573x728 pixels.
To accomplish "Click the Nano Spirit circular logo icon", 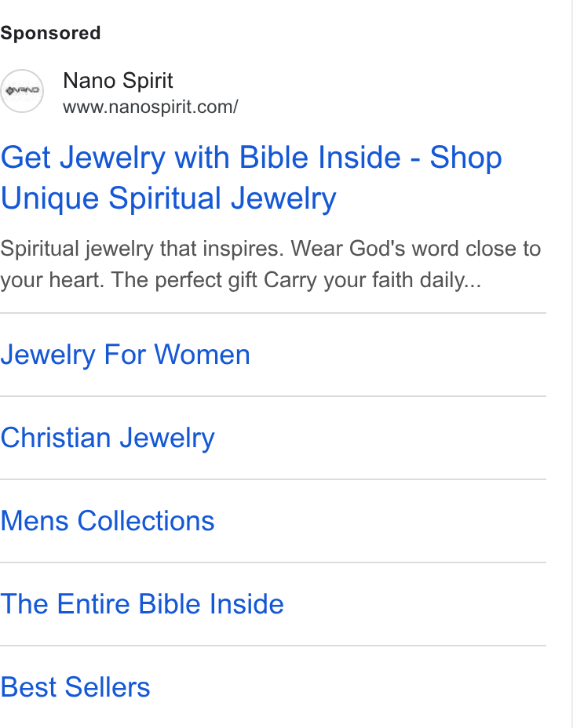I will (22, 91).
